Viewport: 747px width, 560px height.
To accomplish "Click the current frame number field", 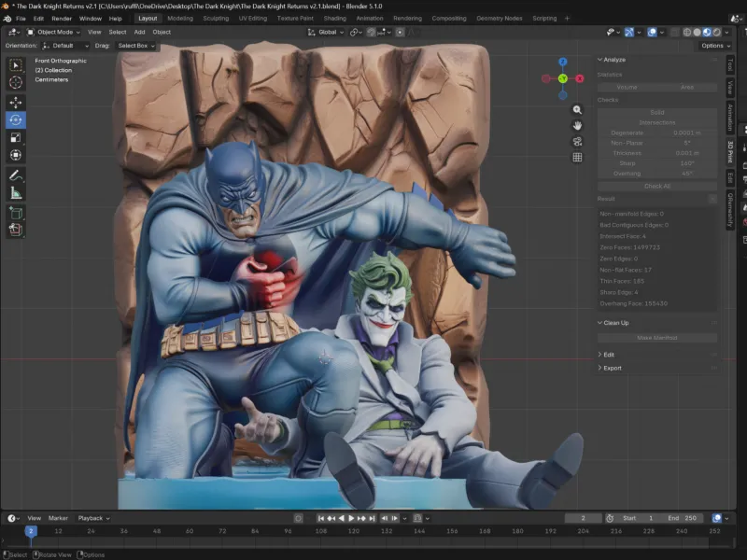I will pos(583,518).
